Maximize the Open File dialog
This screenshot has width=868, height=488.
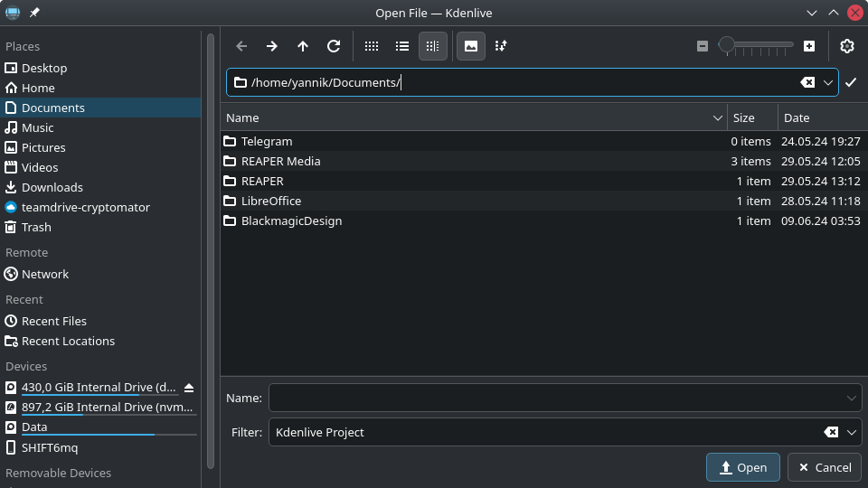click(x=833, y=13)
